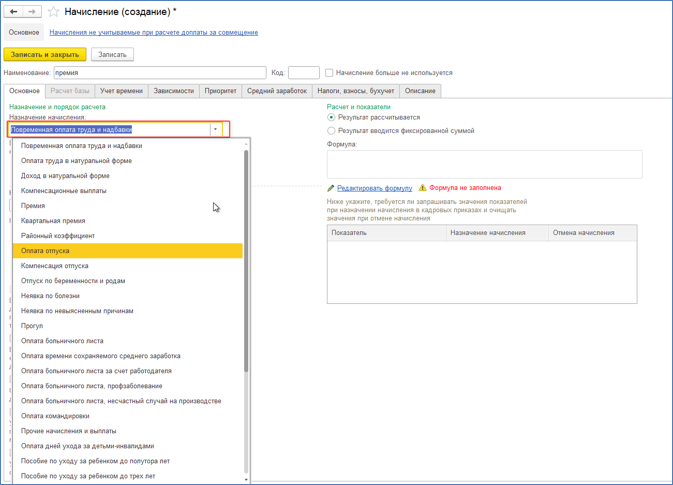
Task: Click the Показатель column header
Action: coord(387,233)
